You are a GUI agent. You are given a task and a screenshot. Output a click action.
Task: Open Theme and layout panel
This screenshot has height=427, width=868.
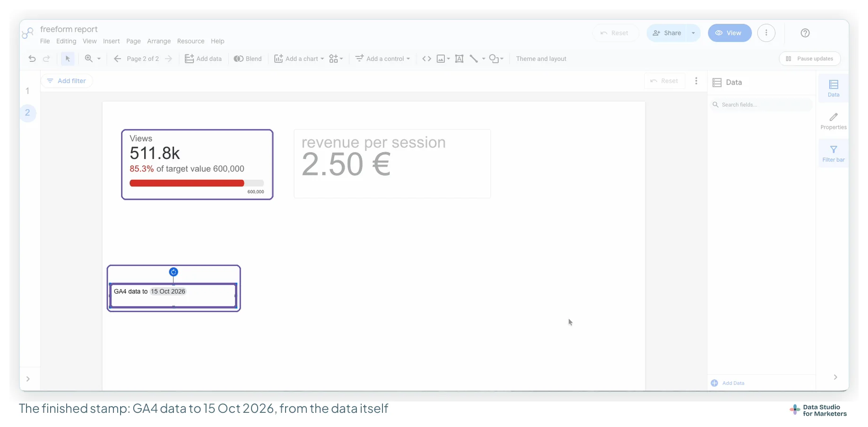[541, 59]
